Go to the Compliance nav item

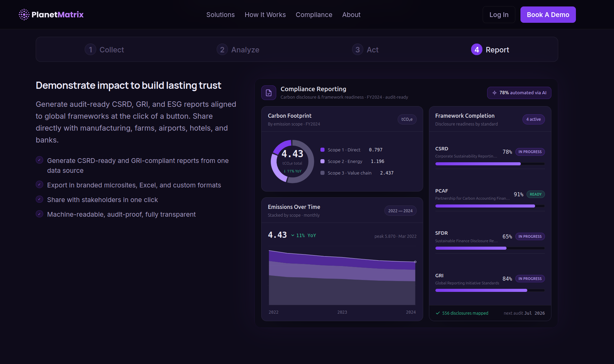tap(314, 15)
